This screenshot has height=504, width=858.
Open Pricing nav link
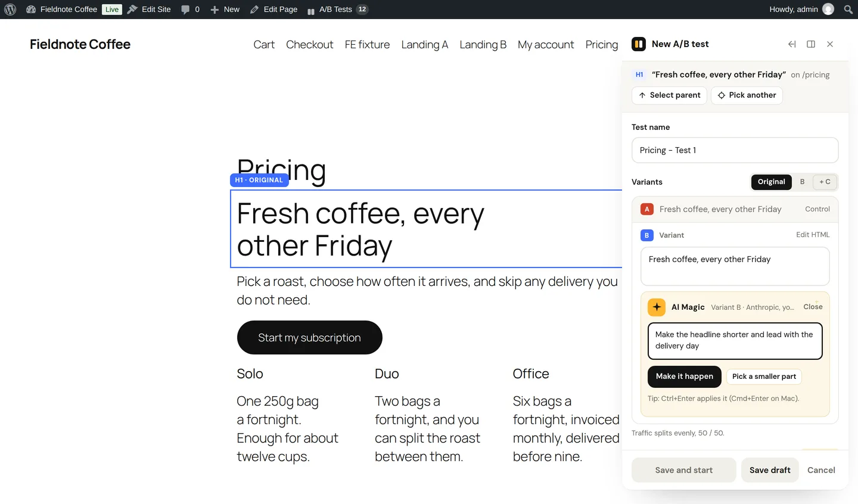click(602, 45)
